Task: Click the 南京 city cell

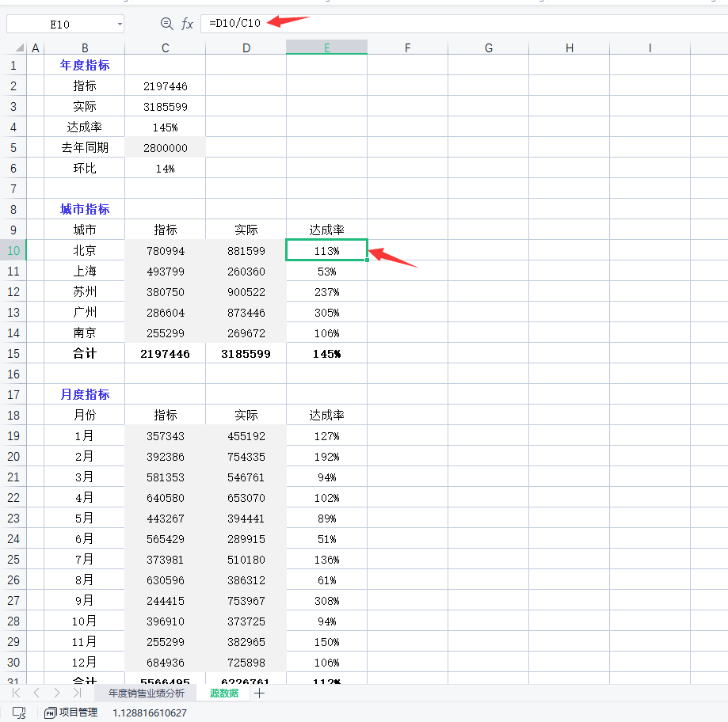Action: [85, 332]
